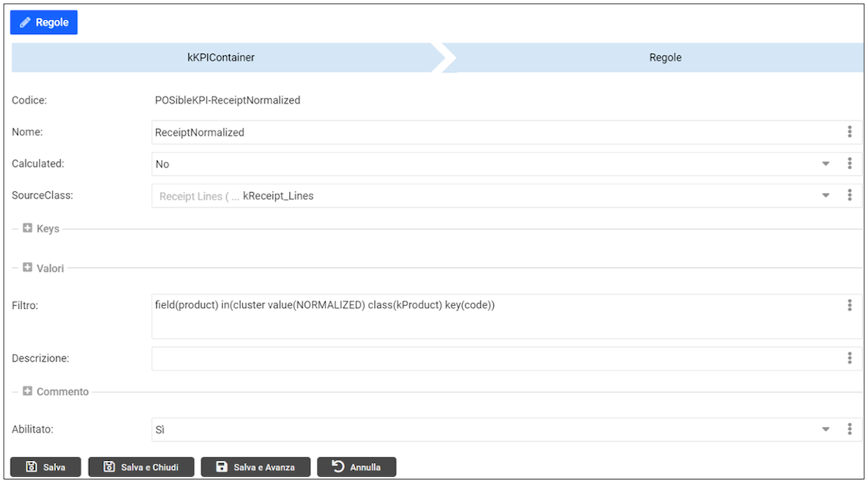Click the blue Regole edit button
The height and width of the screenshot is (482, 868).
click(x=44, y=23)
